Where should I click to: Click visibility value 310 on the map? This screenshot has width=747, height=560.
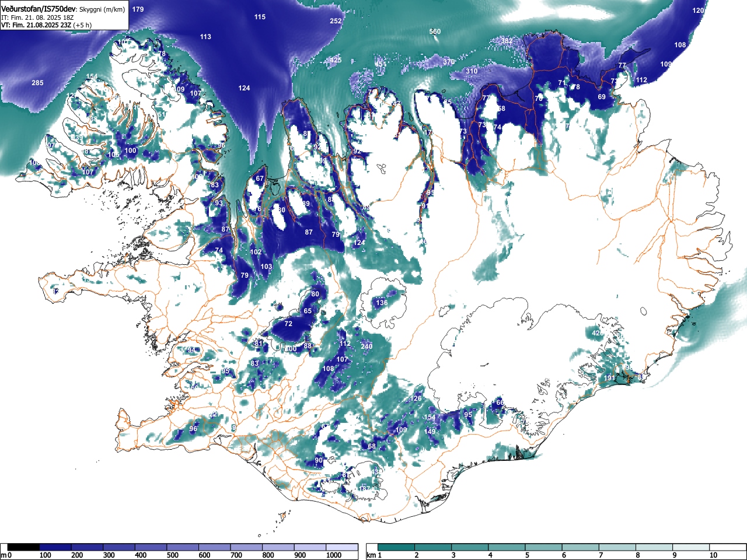pyautogui.click(x=472, y=71)
